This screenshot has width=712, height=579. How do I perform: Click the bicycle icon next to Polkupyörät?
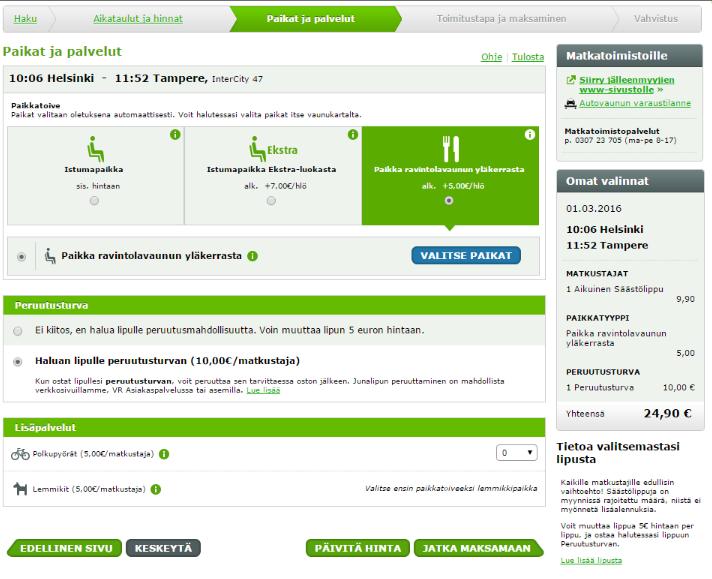pos(20,454)
